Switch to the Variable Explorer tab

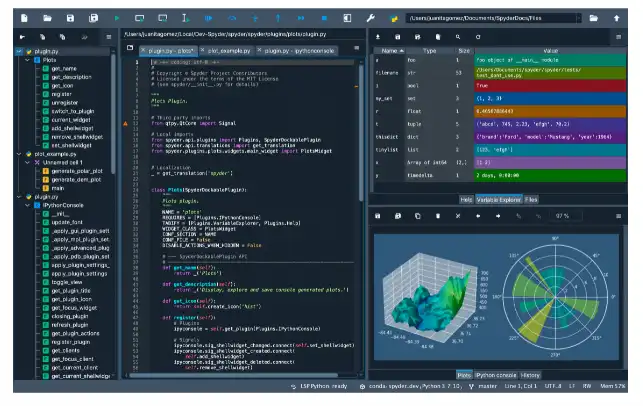[499, 199]
